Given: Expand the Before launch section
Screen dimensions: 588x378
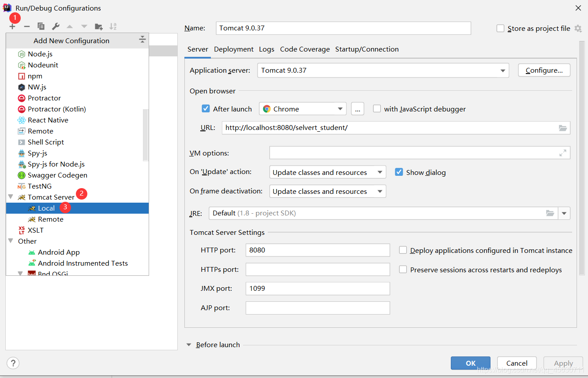Looking at the screenshot, I should (189, 345).
